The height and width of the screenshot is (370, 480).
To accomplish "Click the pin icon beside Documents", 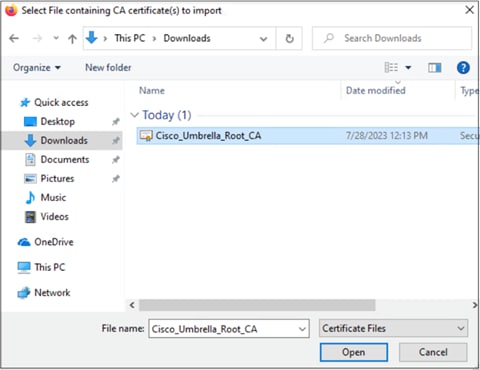I will tap(115, 160).
